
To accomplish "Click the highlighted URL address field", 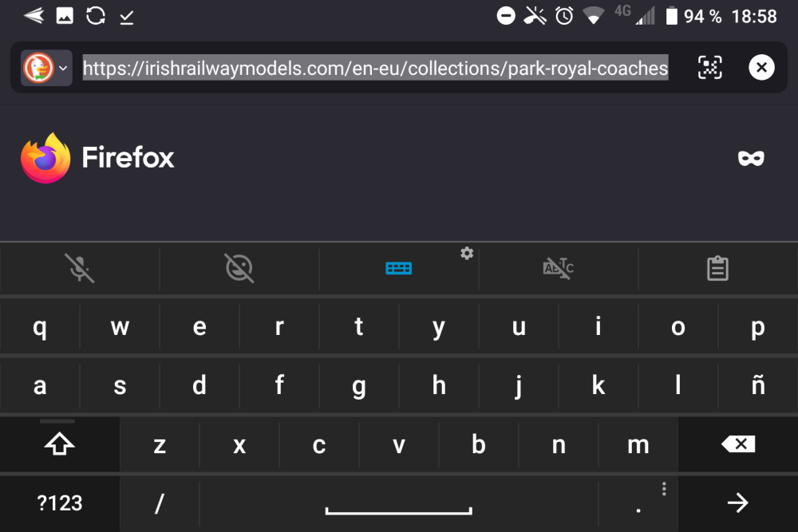I will point(375,69).
